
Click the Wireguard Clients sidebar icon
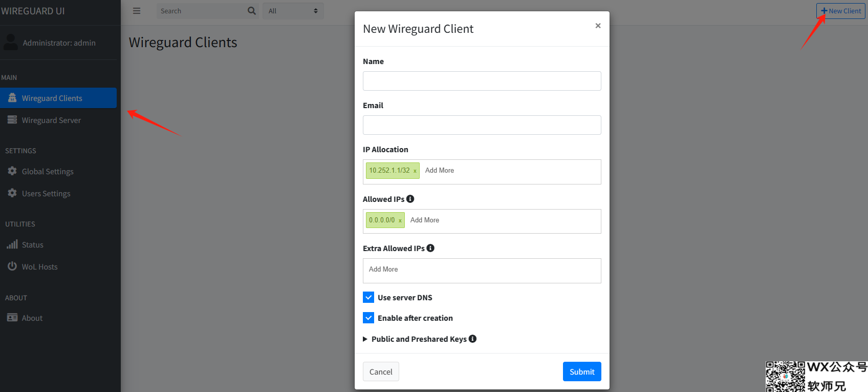[12, 98]
